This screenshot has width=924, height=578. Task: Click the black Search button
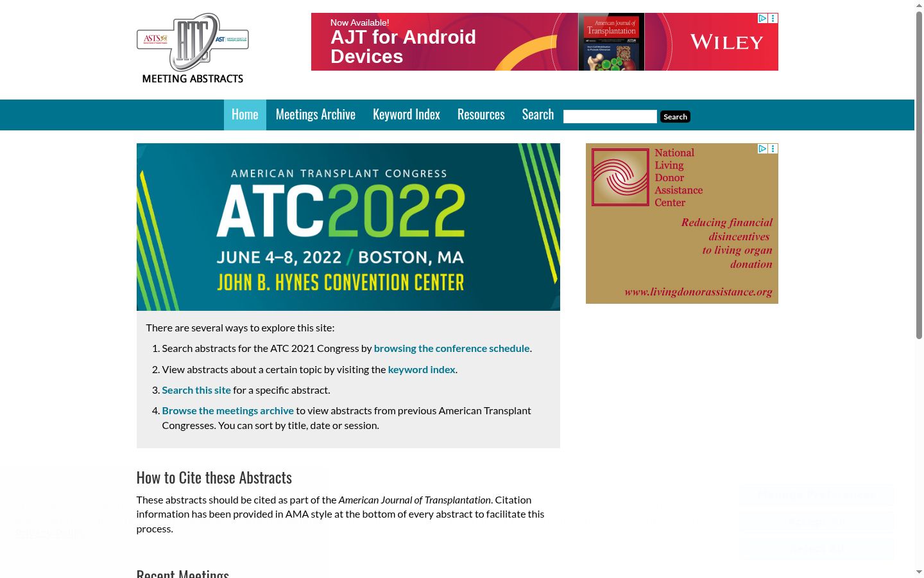click(675, 116)
